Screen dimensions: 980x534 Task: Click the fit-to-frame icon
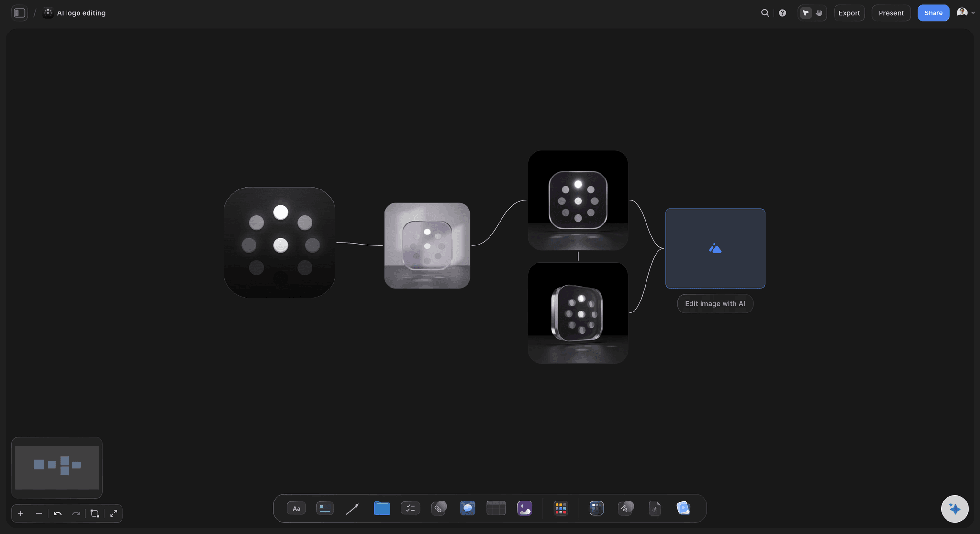95,513
